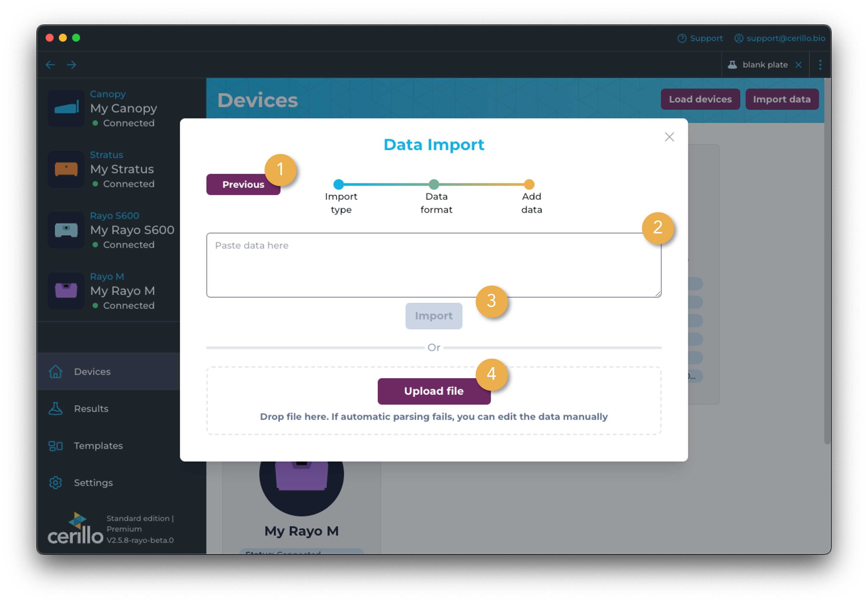Click the Add data step marker
The height and width of the screenshot is (603, 868).
pyautogui.click(x=529, y=184)
